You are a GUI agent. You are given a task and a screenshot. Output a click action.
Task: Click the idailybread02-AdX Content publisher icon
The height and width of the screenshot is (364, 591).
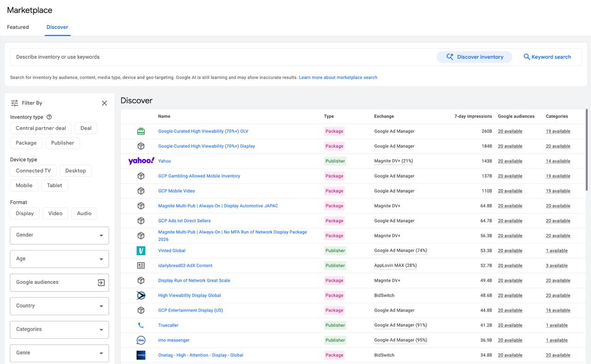141,266
